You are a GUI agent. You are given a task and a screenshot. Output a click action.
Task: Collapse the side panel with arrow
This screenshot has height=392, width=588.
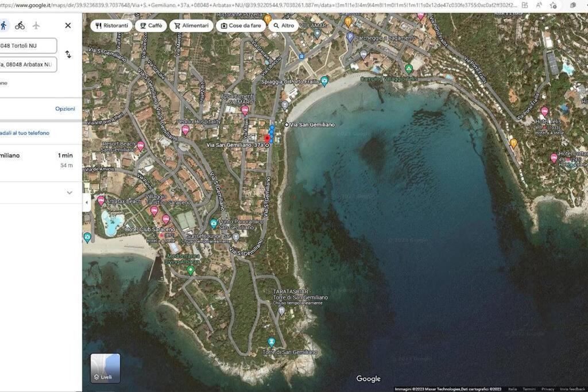point(87,203)
